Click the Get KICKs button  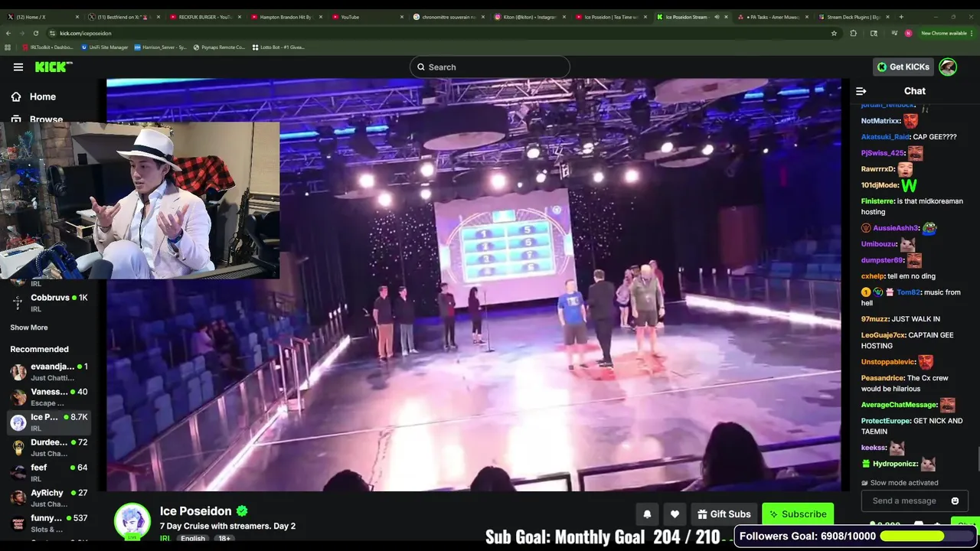(903, 67)
